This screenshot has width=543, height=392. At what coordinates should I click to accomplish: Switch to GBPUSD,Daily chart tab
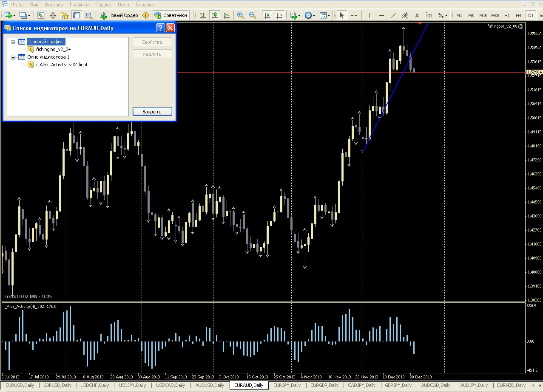point(58,385)
